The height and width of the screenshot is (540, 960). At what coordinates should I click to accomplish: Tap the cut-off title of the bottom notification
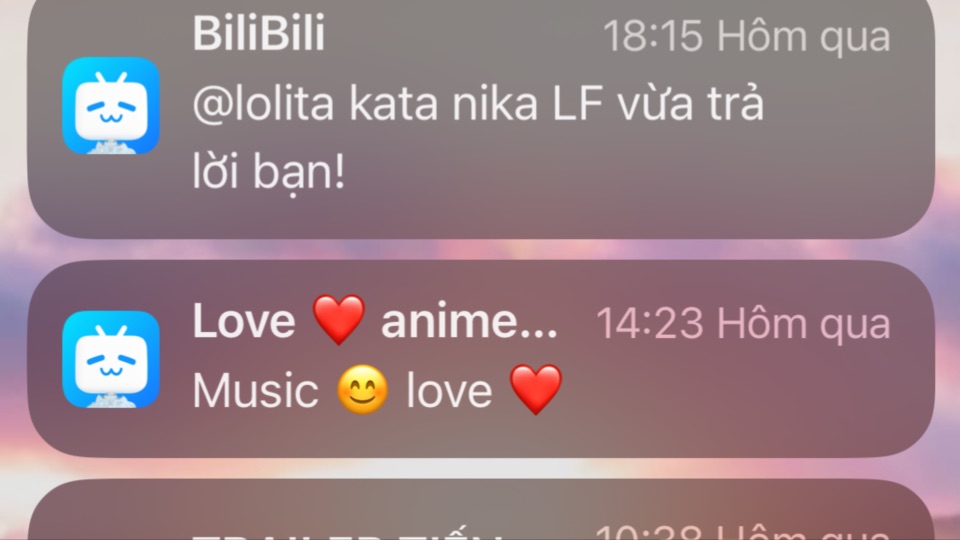pos(347,534)
